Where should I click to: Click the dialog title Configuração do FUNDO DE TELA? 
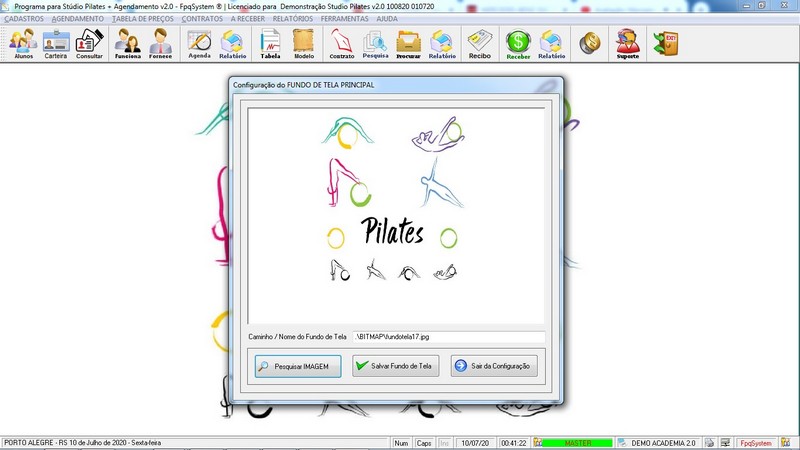click(304, 85)
